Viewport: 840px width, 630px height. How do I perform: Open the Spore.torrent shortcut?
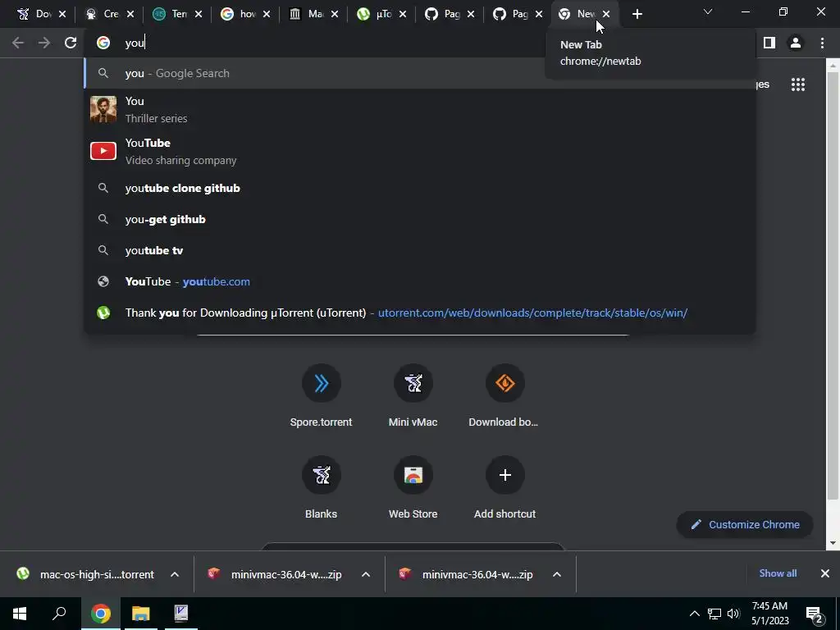coord(321,395)
